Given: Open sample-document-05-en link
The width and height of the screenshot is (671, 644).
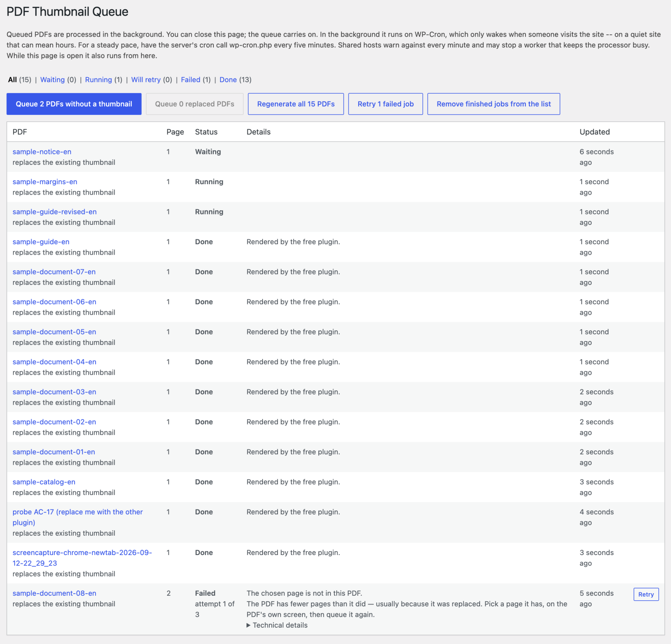Looking at the screenshot, I should [x=54, y=332].
